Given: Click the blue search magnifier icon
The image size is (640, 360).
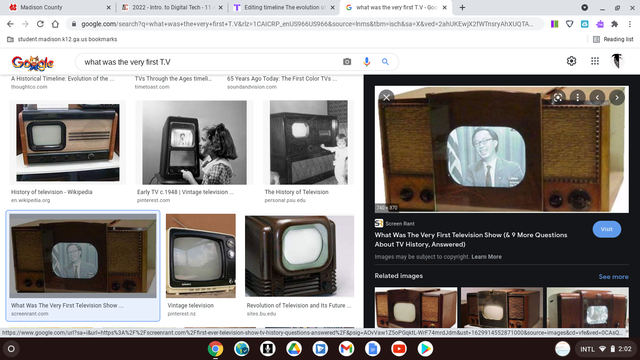Looking at the screenshot, I should [385, 62].
